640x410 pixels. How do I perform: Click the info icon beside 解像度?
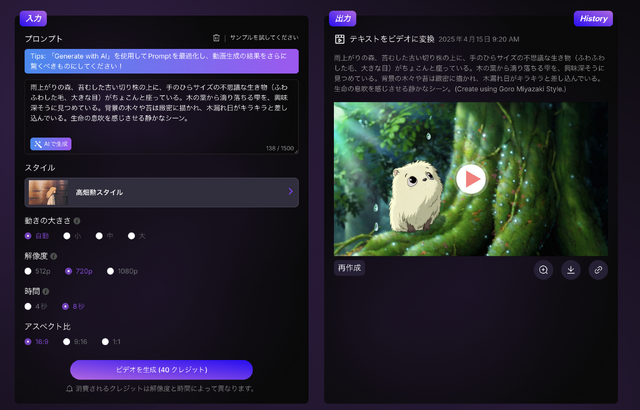(60, 256)
